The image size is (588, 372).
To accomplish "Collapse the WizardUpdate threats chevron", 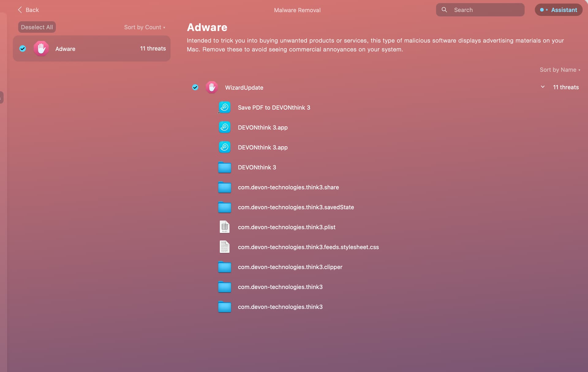I will (543, 87).
